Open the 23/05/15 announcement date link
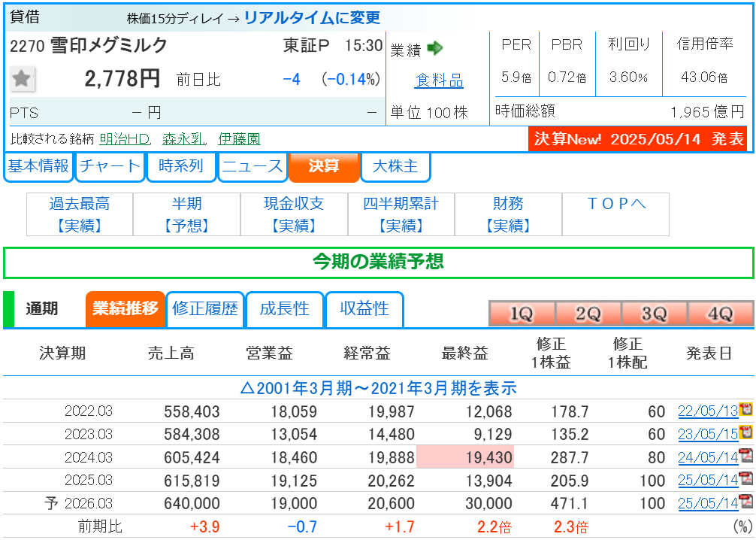756x540 pixels. click(708, 434)
